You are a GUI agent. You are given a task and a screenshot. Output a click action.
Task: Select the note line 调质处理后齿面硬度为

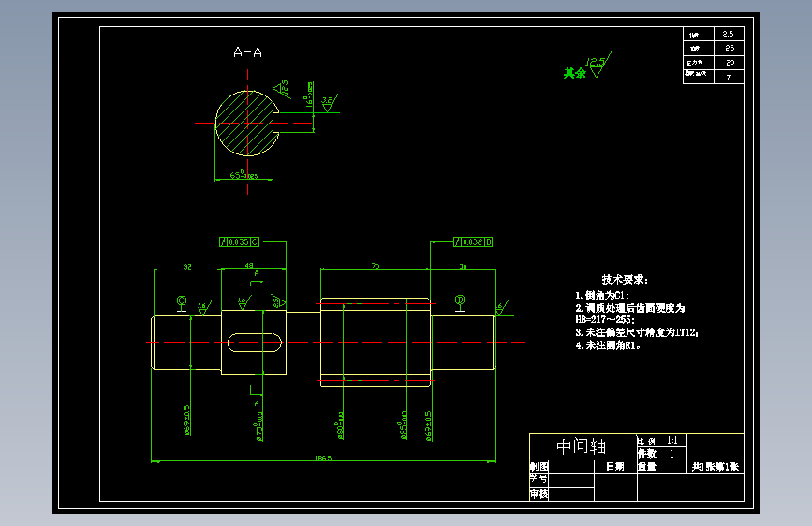pos(629,308)
